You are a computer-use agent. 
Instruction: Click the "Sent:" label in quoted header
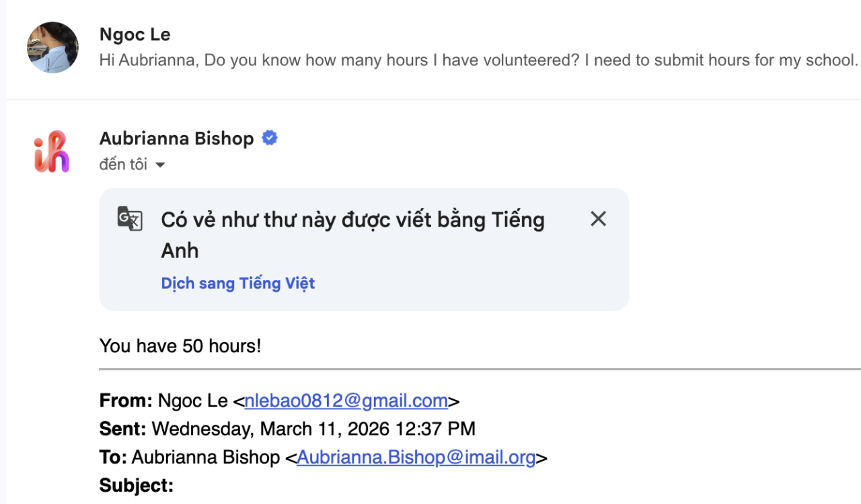coord(122,429)
